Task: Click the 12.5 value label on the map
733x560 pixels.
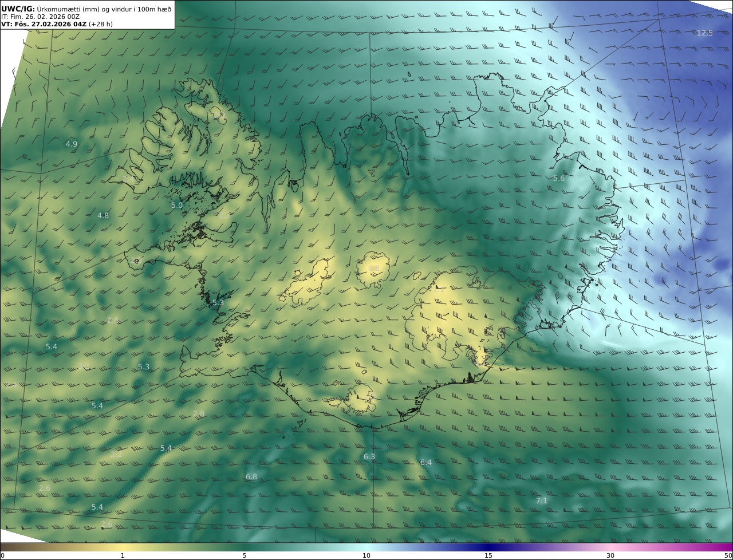Action: [705, 33]
